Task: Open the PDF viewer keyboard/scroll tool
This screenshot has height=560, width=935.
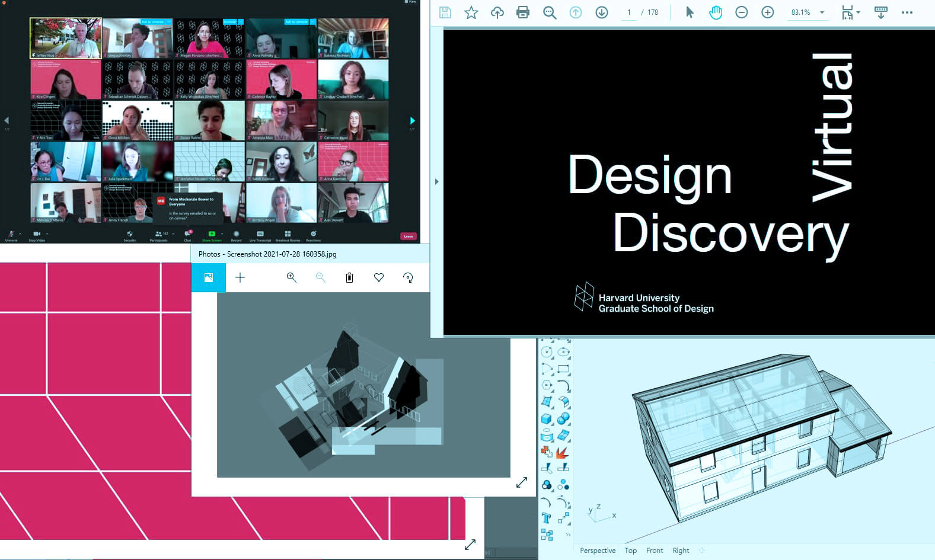Action: (x=881, y=12)
